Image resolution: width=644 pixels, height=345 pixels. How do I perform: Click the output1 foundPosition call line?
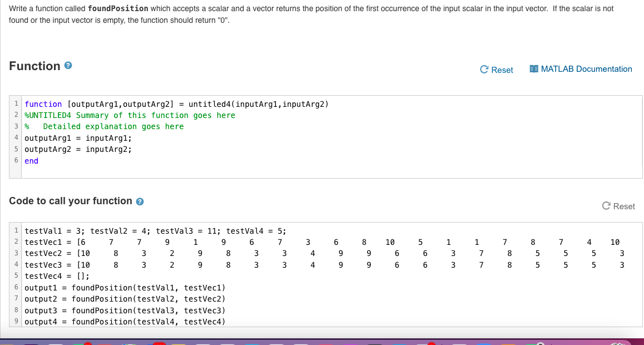pos(125,287)
